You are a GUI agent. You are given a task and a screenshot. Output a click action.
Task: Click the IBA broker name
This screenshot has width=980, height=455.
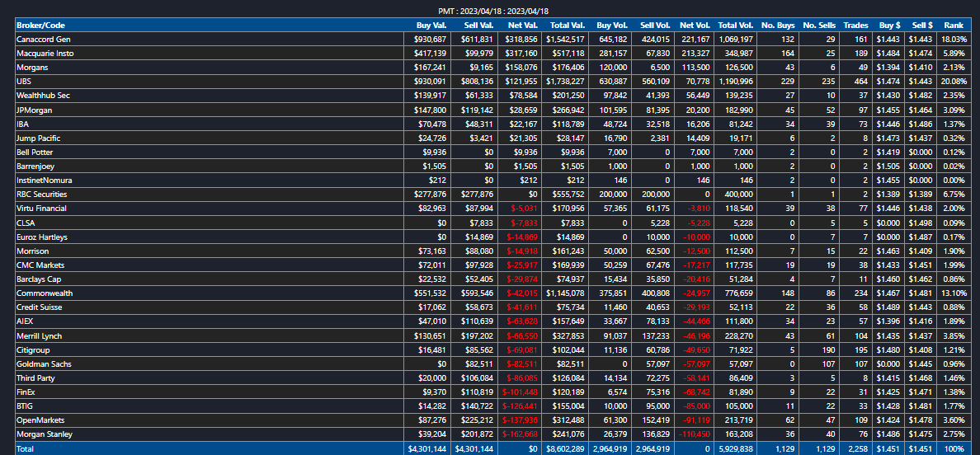pyautogui.click(x=22, y=124)
